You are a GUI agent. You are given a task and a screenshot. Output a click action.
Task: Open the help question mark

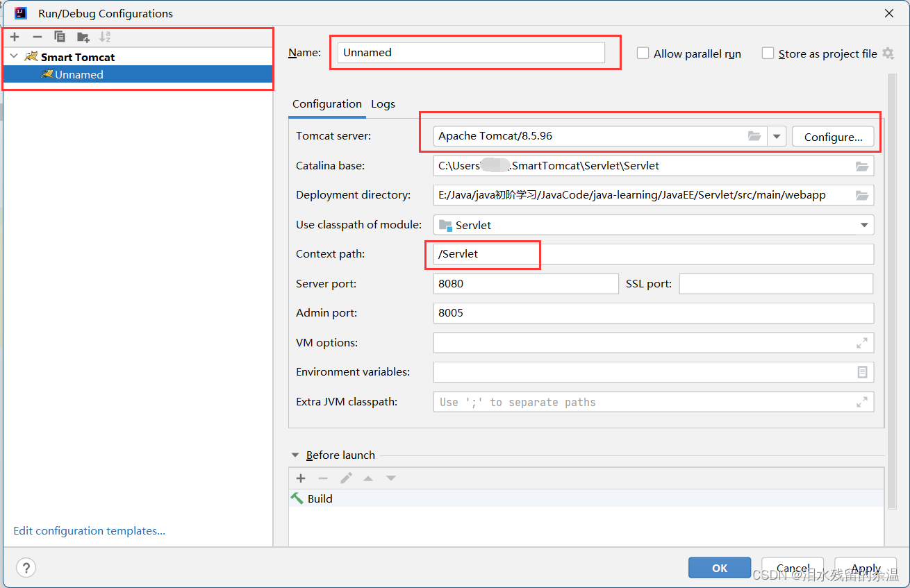[26, 567]
